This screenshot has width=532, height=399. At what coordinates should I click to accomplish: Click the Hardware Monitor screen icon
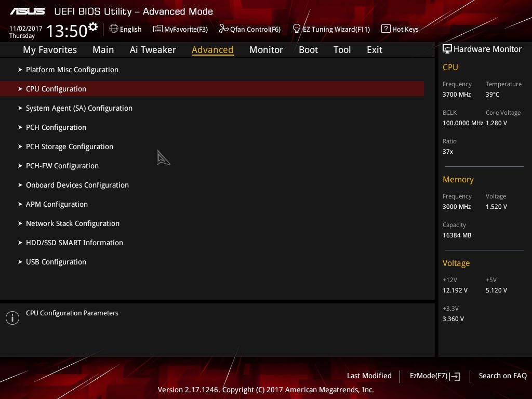click(447, 49)
